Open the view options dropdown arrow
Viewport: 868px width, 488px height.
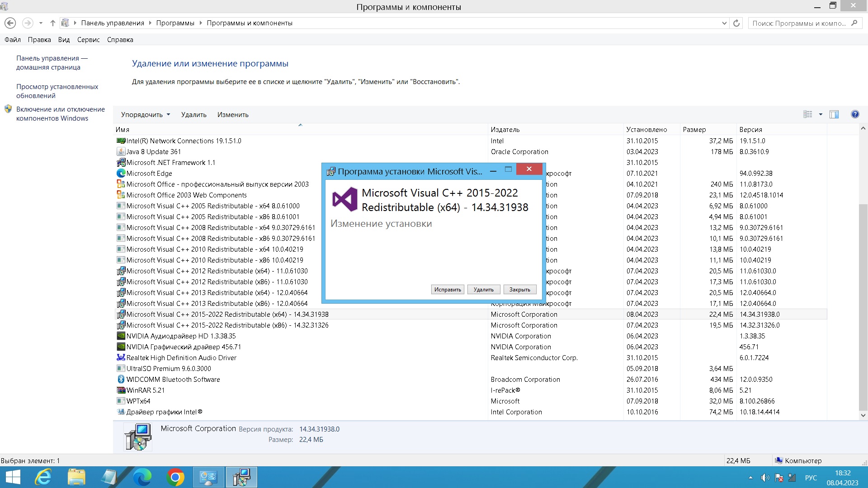coord(821,114)
